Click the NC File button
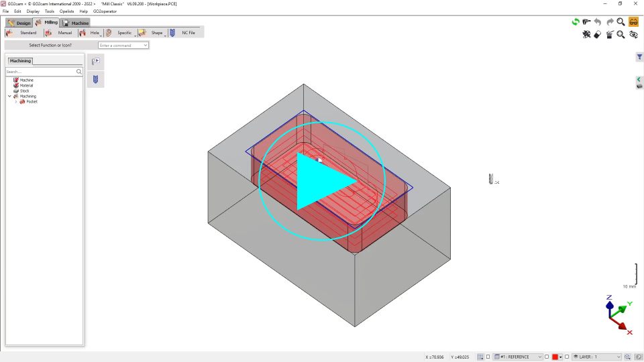This screenshot has width=644, height=362. [184, 33]
